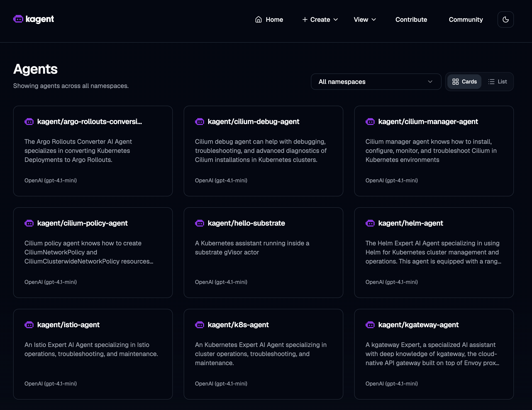Click the istio-agent robot icon

pyautogui.click(x=29, y=325)
